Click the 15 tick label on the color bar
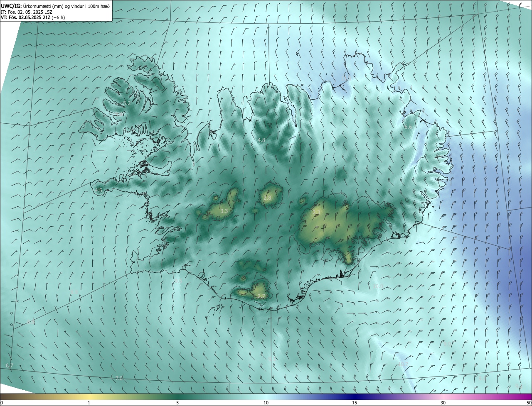 355,403
